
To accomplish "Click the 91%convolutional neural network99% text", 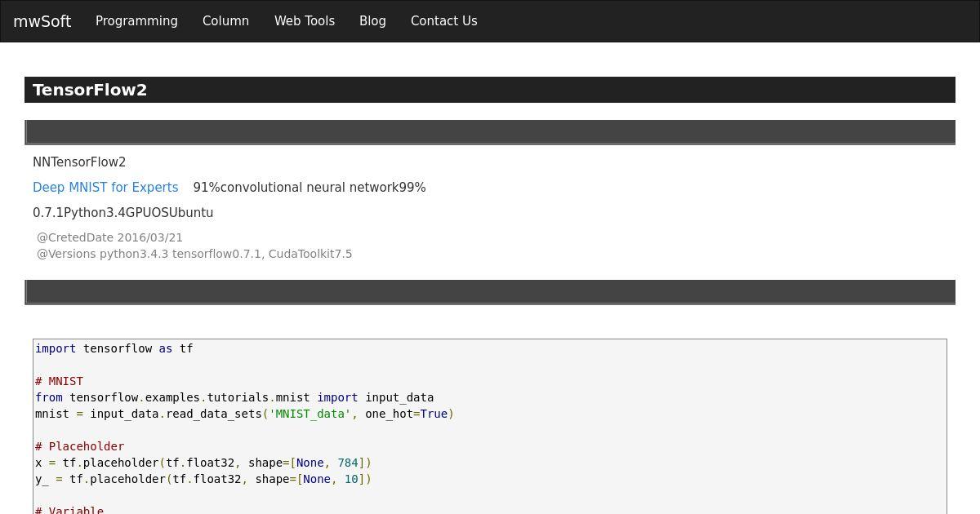I will coord(310,188).
